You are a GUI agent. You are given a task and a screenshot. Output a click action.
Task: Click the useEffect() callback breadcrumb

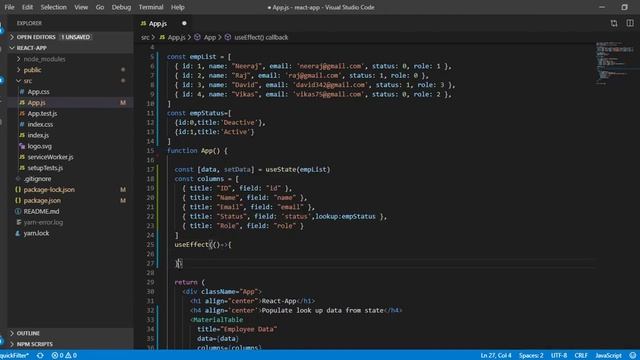click(261, 37)
